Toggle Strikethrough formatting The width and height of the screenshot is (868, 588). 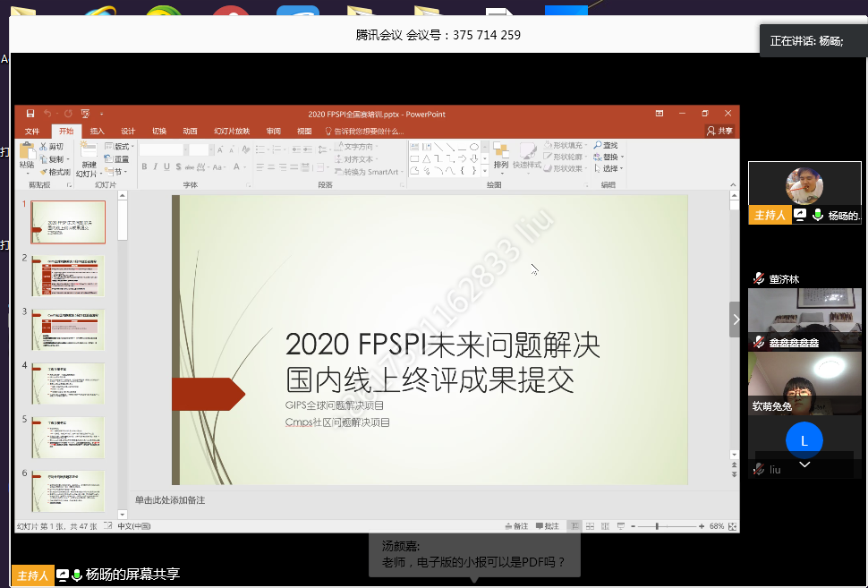click(x=190, y=166)
